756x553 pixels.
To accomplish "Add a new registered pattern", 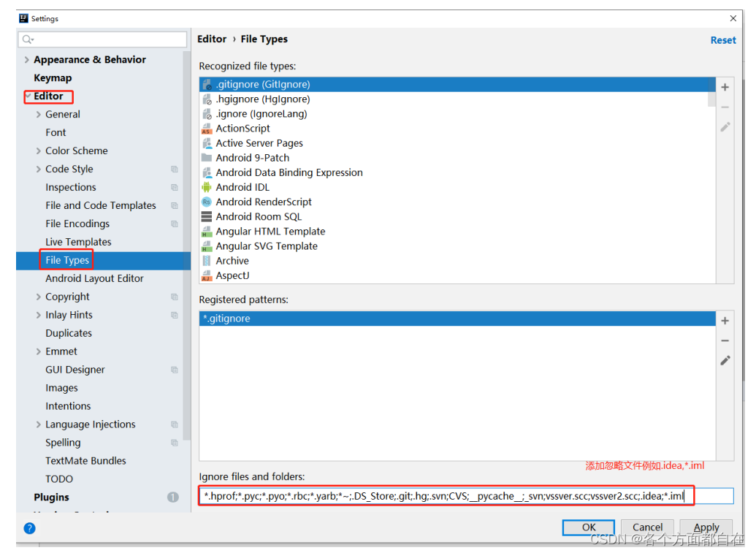I will pyautogui.click(x=725, y=321).
